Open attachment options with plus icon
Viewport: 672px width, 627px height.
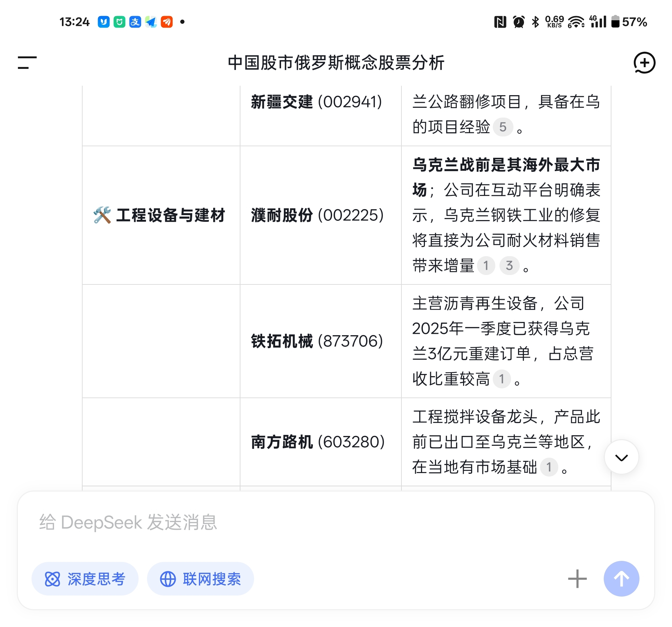577,579
